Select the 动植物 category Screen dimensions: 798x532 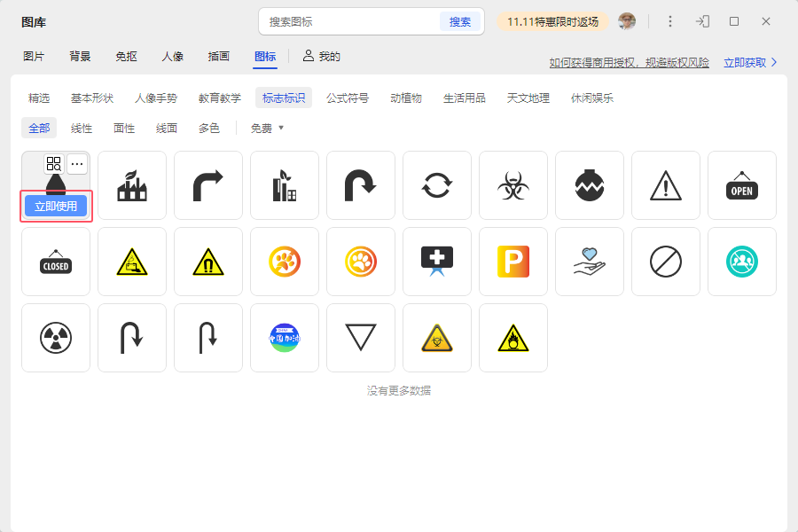(x=406, y=98)
